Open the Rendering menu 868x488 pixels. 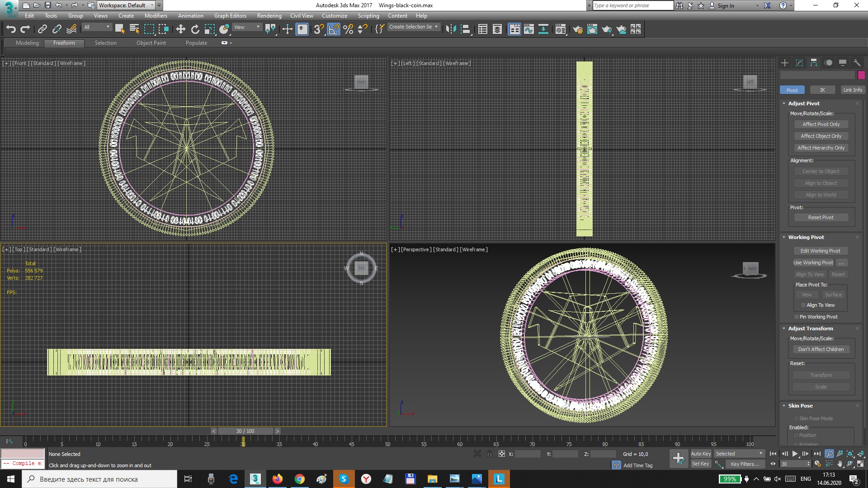pyautogui.click(x=269, y=15)
